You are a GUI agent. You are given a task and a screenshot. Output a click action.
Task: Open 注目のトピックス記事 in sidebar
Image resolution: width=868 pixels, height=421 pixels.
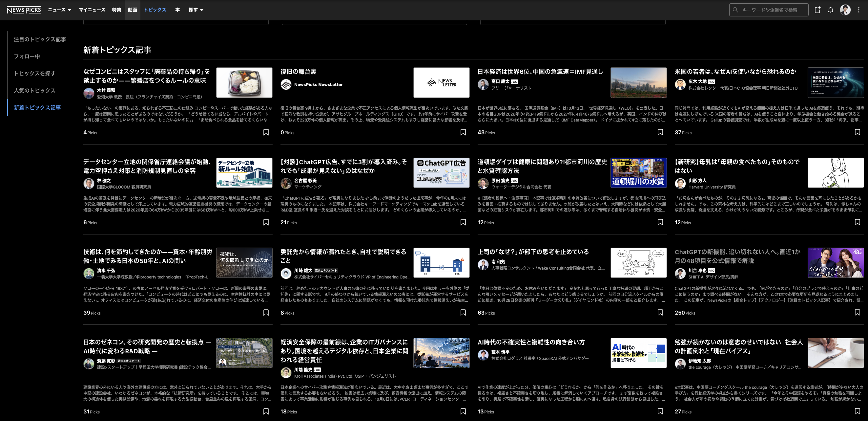tap(40, 39)
